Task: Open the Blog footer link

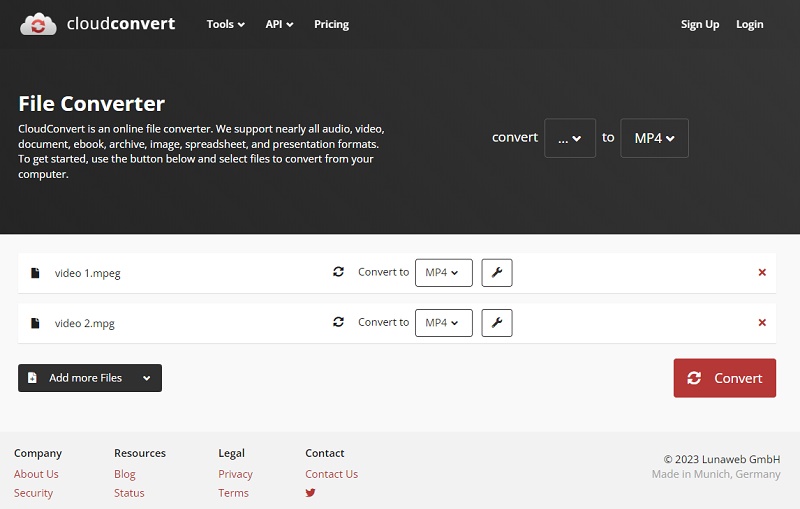Action: point(125,474)
